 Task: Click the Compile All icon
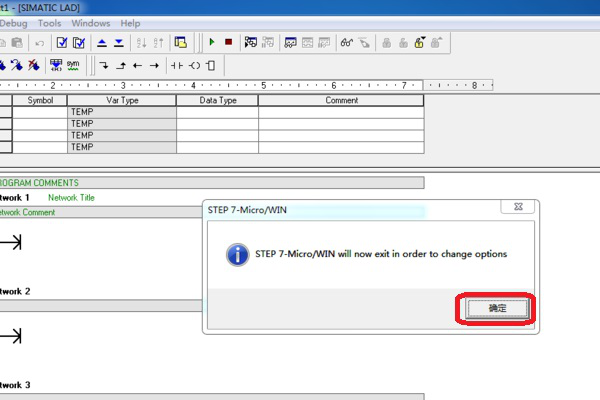click(79, 42)
